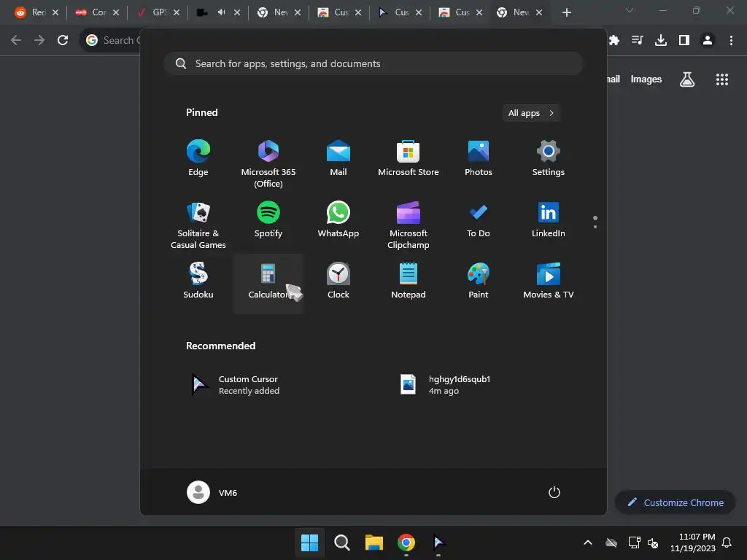The height and width of the screenshot is (560, 747).
Task: Open Chrome Downloads icon
Action: click(x=661, y=40)
